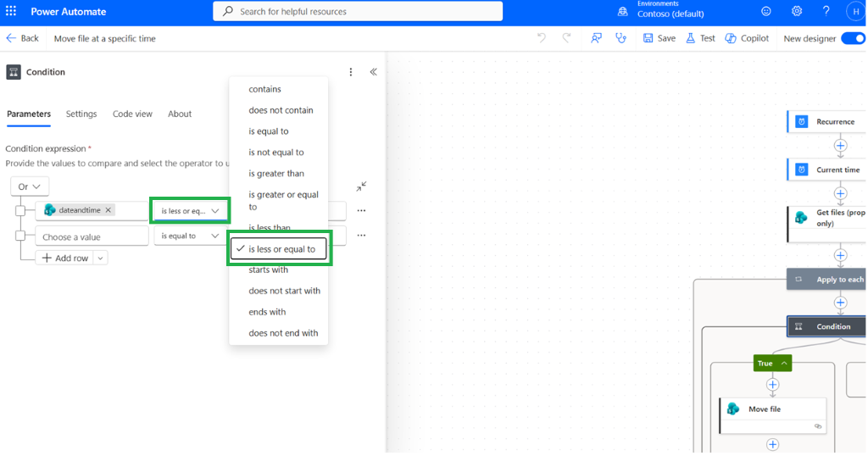
Task: Select 'is greater than' from operator list
Action: point(278,173)
